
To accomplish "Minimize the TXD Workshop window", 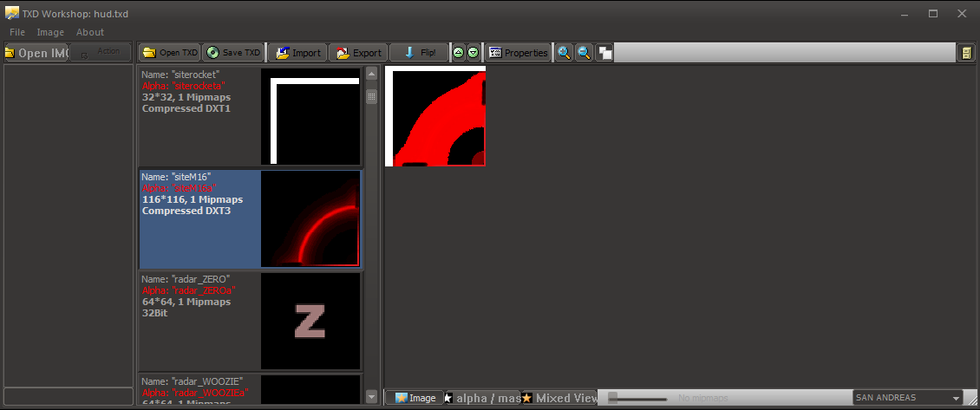I will [904, 13].
